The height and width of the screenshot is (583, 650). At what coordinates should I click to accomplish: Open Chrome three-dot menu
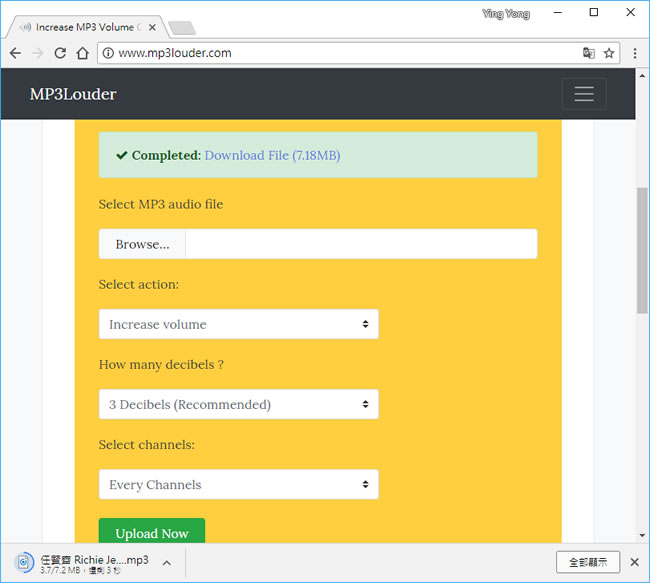point(635,53)
